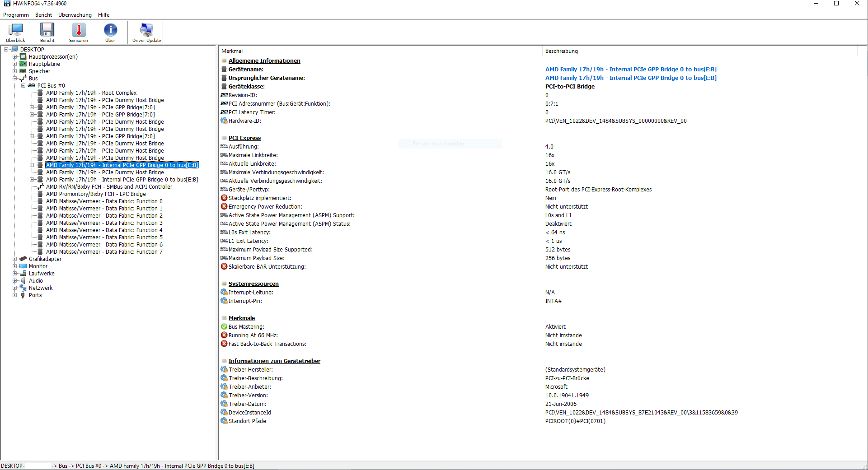Click icon next to Treiber-Hersteller

[224, 370]
